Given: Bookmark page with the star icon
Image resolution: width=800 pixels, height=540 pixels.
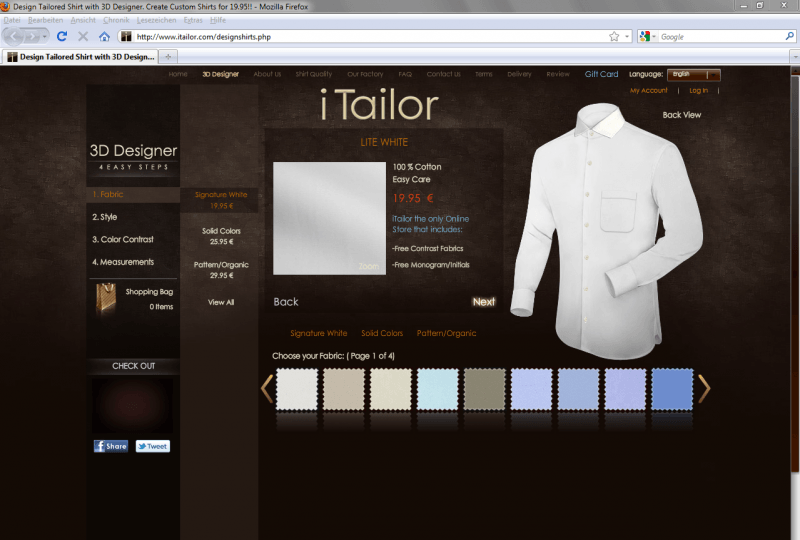Looking at the screenshot, I should point(614,36).
